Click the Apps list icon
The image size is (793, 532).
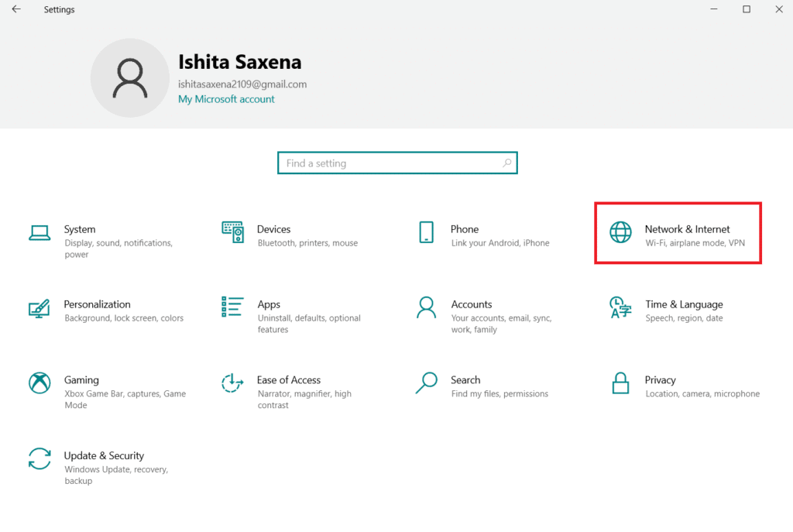(232, 307)
